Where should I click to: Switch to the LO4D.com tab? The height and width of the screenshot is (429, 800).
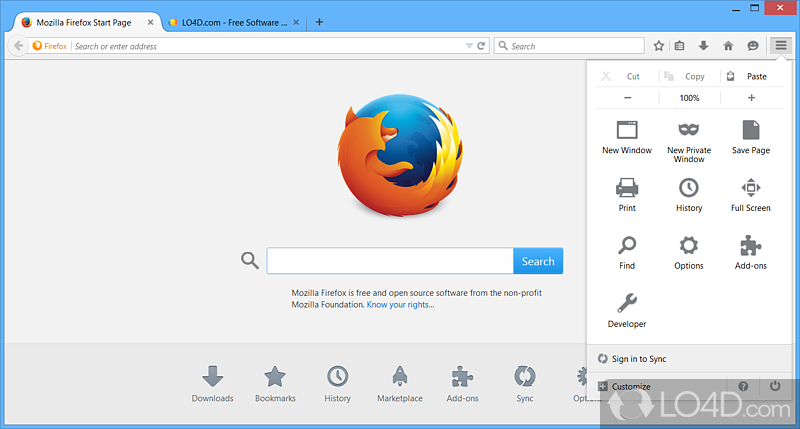click(x=227, y=22)
